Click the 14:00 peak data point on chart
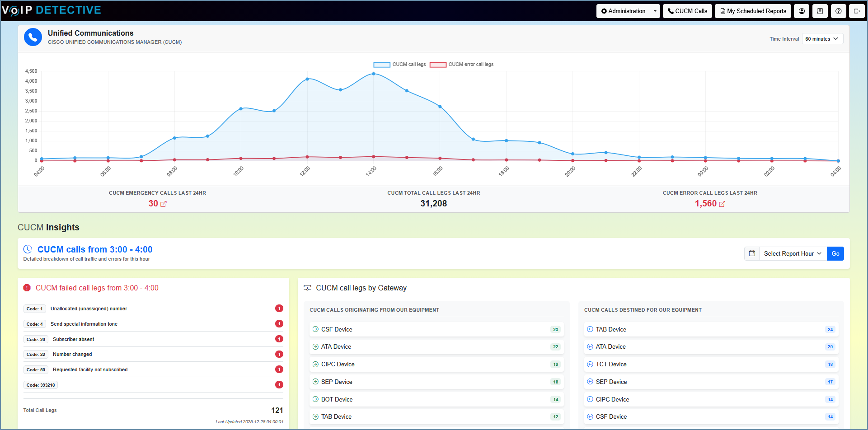This screenshot has width=868, height=430. (374, 74)
